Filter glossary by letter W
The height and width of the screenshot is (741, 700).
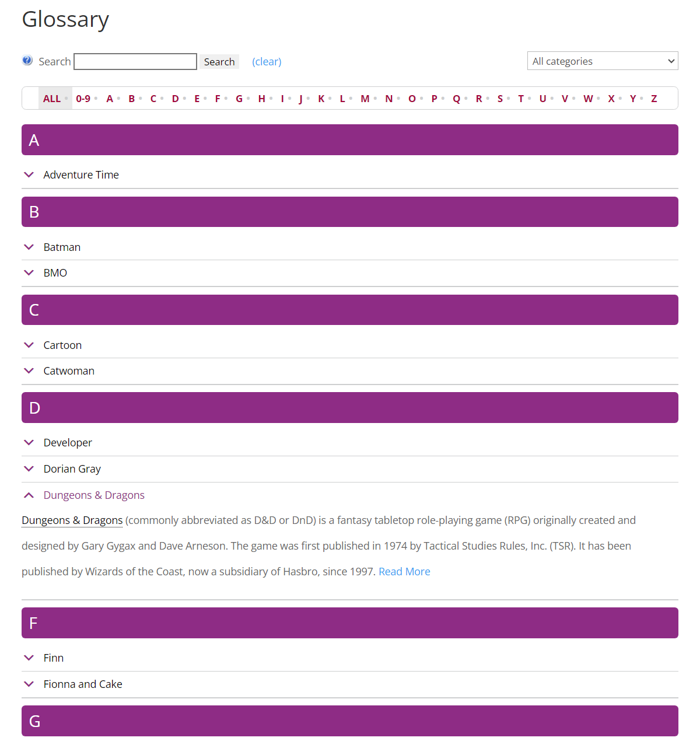(588, 99)
